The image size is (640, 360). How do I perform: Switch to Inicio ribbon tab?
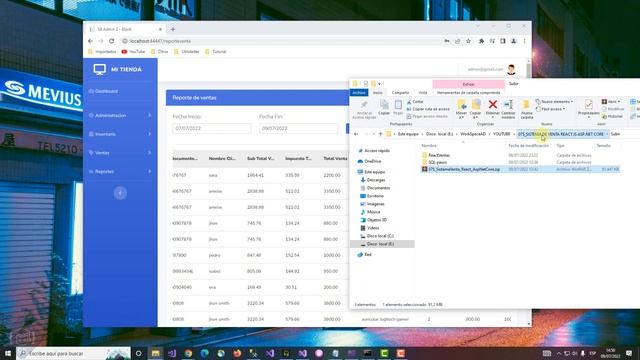coord(378,93)
